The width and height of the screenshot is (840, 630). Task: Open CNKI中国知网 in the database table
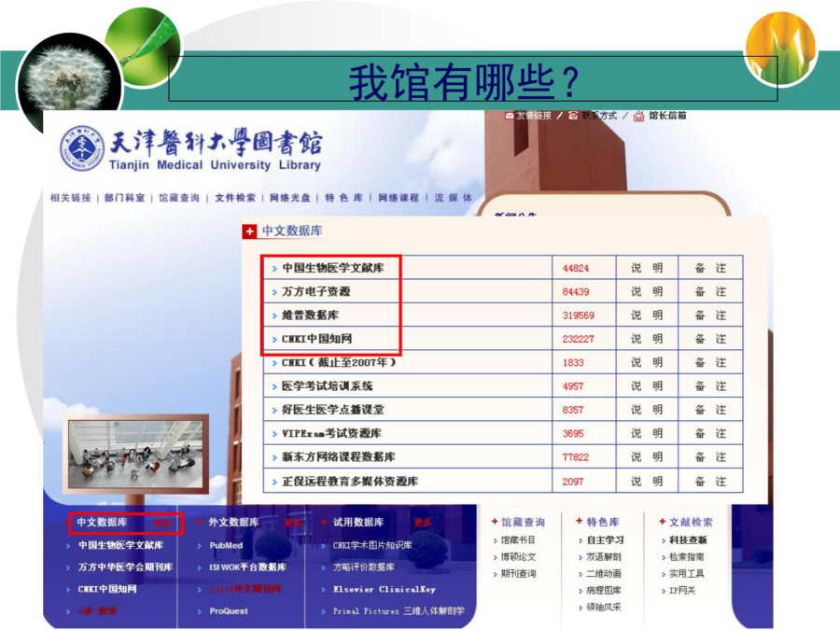(316, 339)
